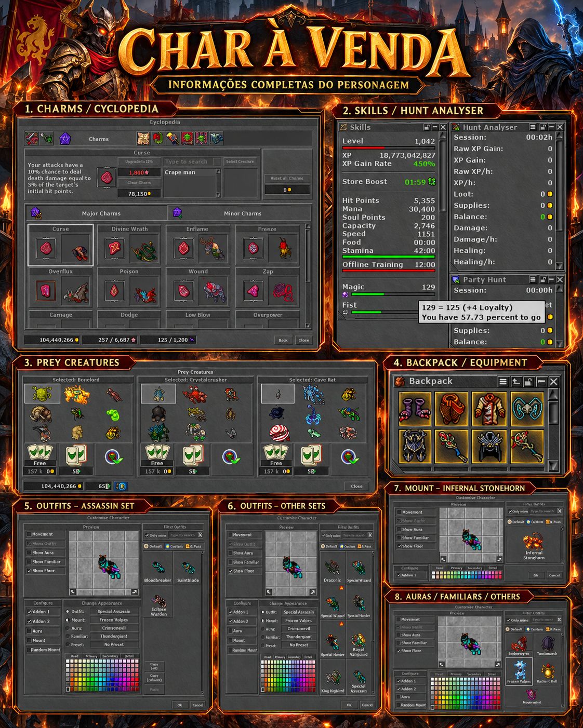Toggle Show Familiar in Assassin Set window
Viewport: 583px width, 728px height.
30,562
